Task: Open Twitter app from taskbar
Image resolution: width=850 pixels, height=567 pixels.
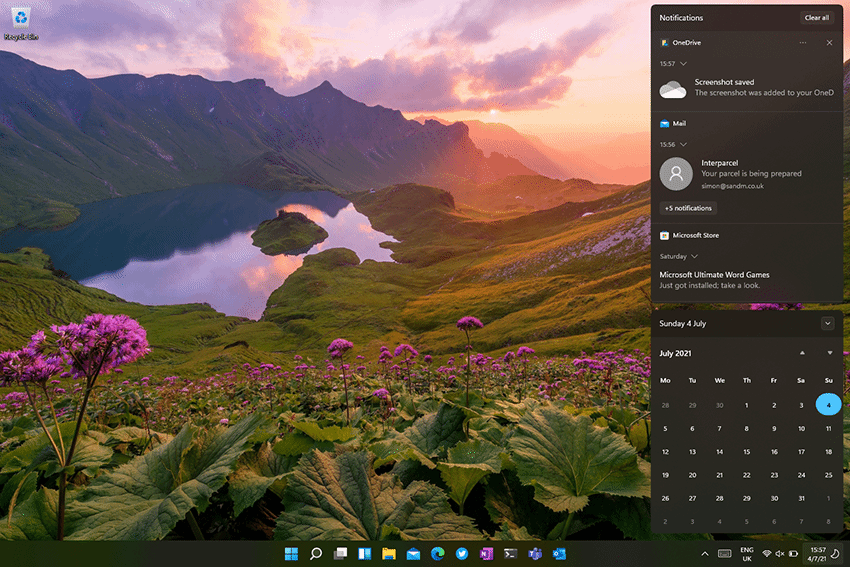Action: pos(462,553)
